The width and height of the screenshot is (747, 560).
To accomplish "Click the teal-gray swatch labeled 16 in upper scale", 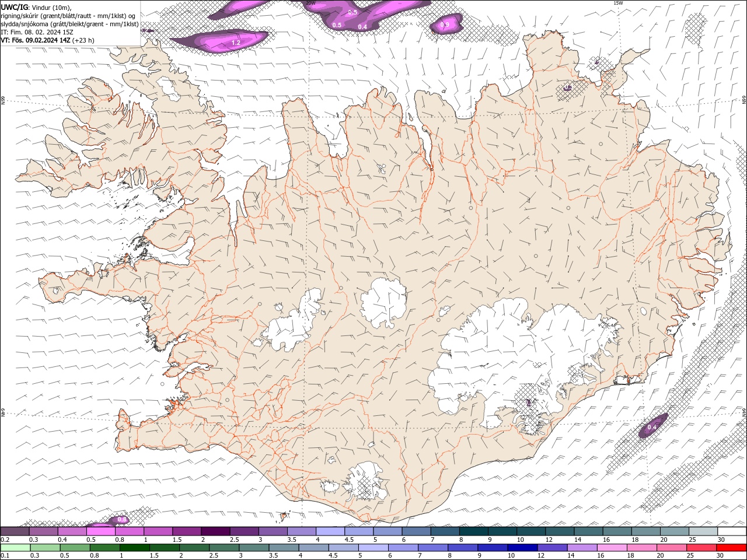I will click(x=617, y=531).
